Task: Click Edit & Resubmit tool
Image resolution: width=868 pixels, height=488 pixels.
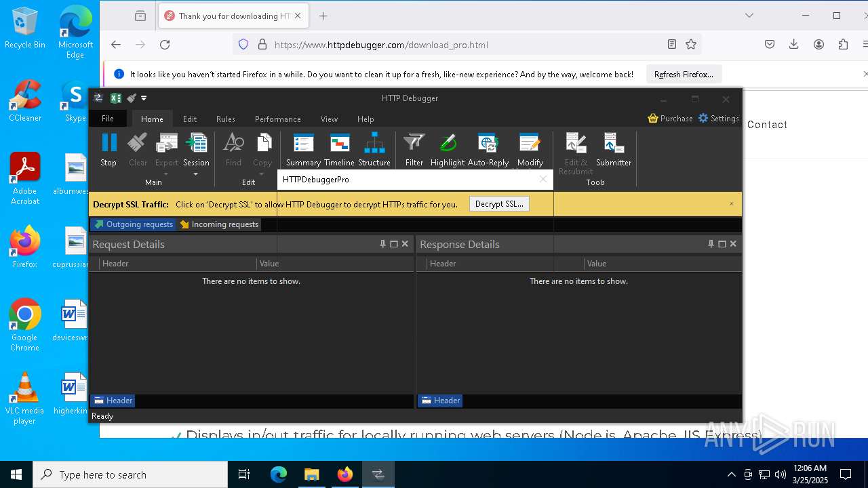Action: [576, 154]
